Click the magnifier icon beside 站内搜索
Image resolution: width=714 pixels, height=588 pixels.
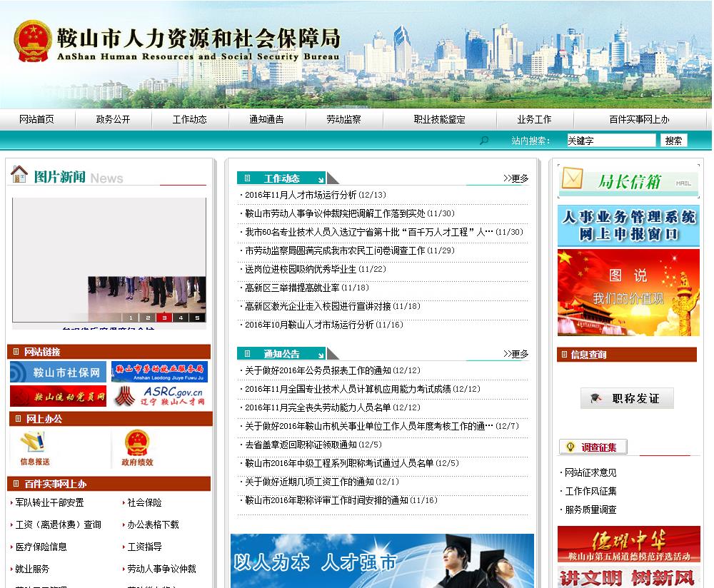484,140
